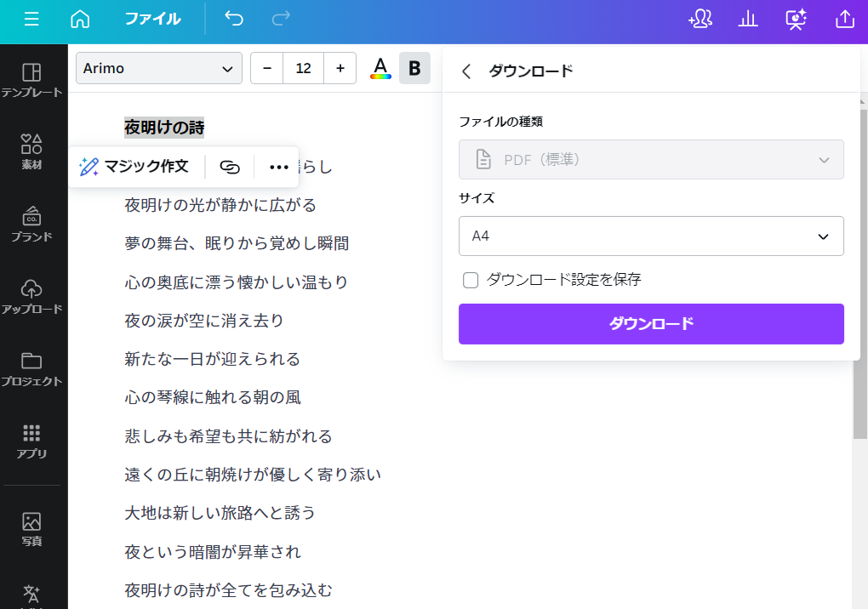Click the line 心の奥底に漂う懐かしい温もり
Image resolution: width=868 pixels, height=609 pixels.
coord(237,282)
